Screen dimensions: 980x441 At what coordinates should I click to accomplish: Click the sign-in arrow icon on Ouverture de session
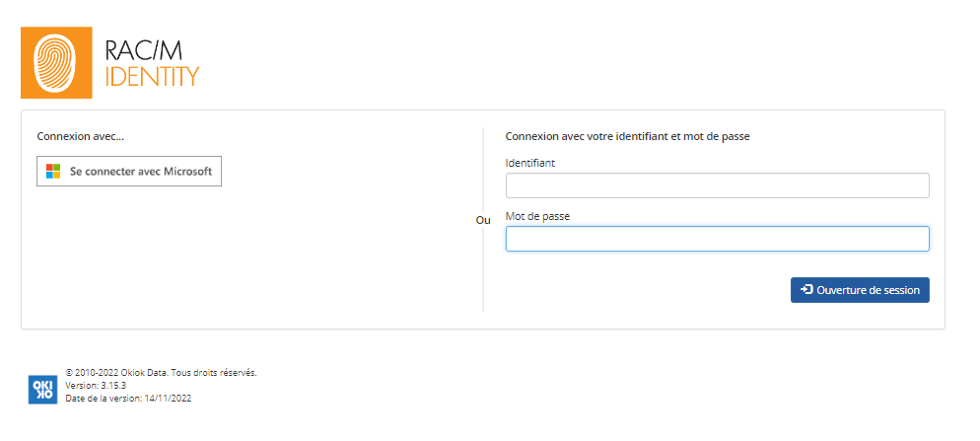(x=806, y=290)
